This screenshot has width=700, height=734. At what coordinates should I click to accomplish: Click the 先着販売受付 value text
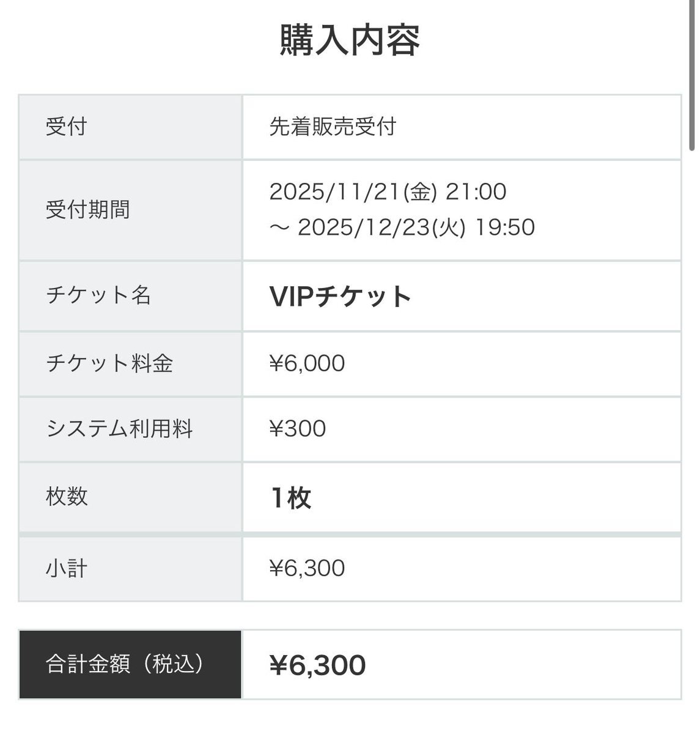point(333,127)
